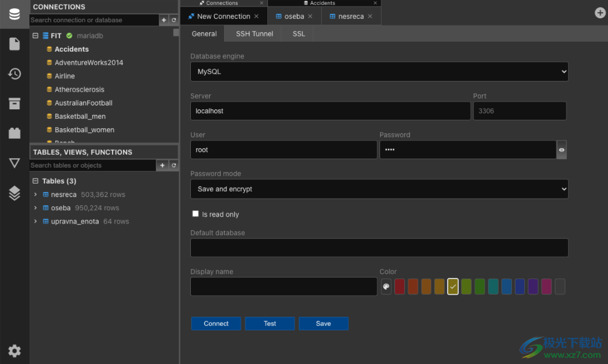Click the Test connection button

coord(270,323)
